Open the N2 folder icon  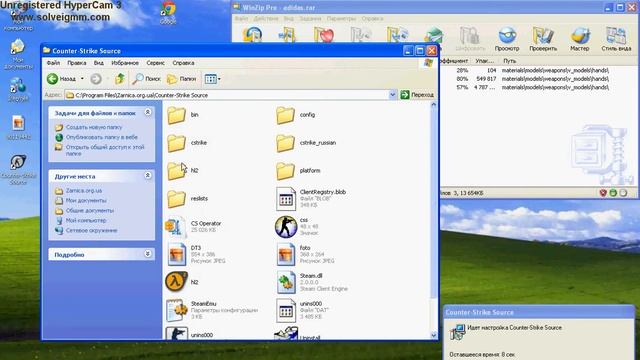(176, 171)
